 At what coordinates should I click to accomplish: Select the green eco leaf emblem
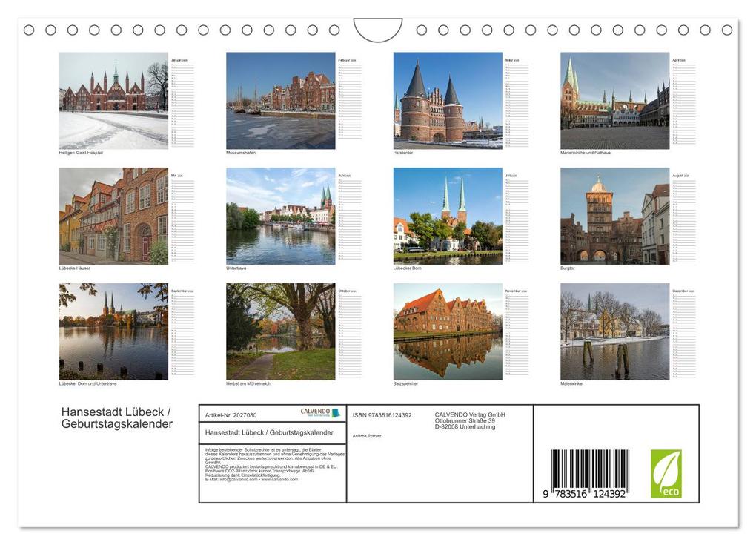667,475
